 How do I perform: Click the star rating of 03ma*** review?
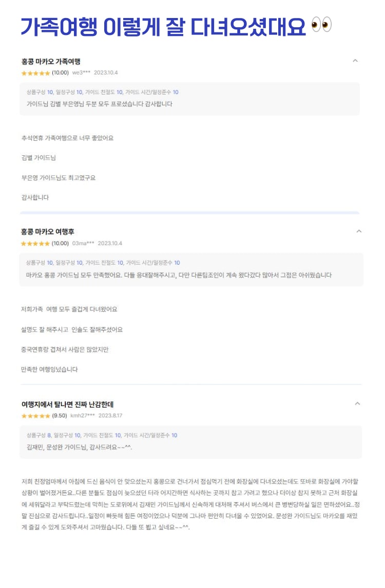35,244
